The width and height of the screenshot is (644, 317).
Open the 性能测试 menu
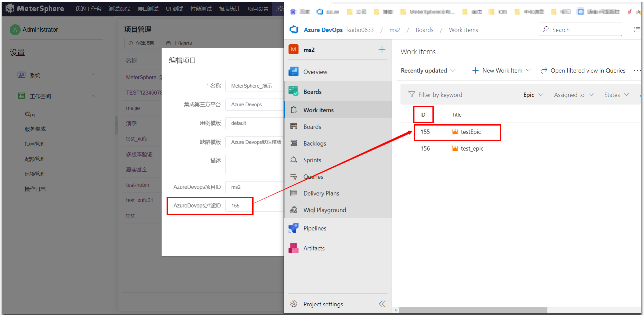201,9
